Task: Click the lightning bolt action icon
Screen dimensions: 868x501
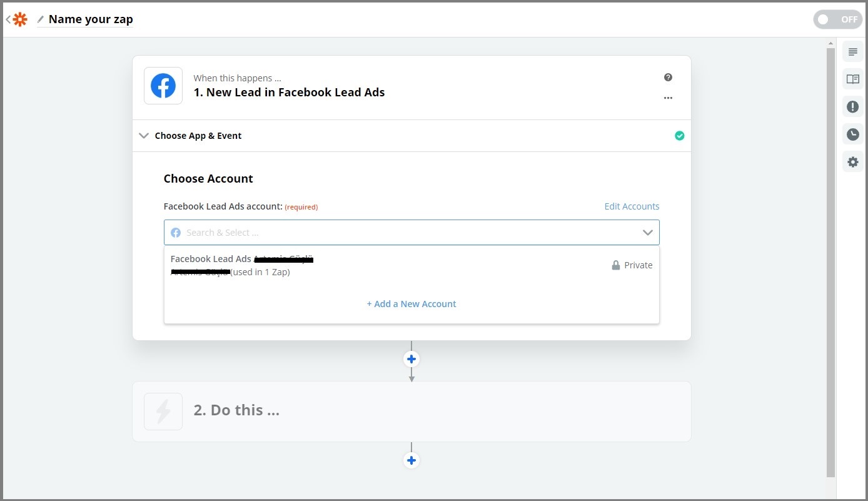Action: coord(163,412)
